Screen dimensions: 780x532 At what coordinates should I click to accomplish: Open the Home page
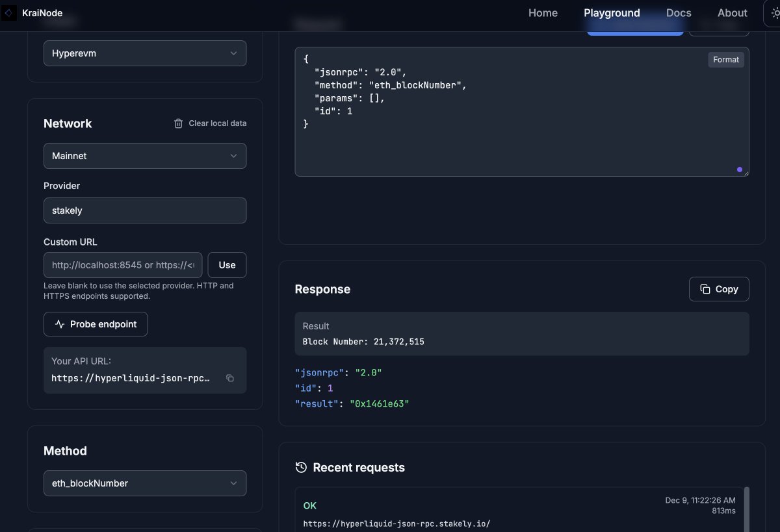[543, 13]
